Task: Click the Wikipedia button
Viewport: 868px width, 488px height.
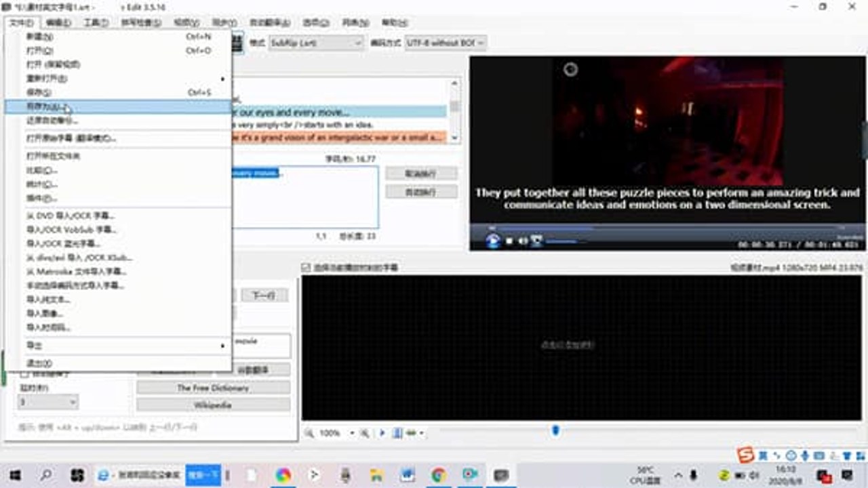Action: tap(213, 405)
